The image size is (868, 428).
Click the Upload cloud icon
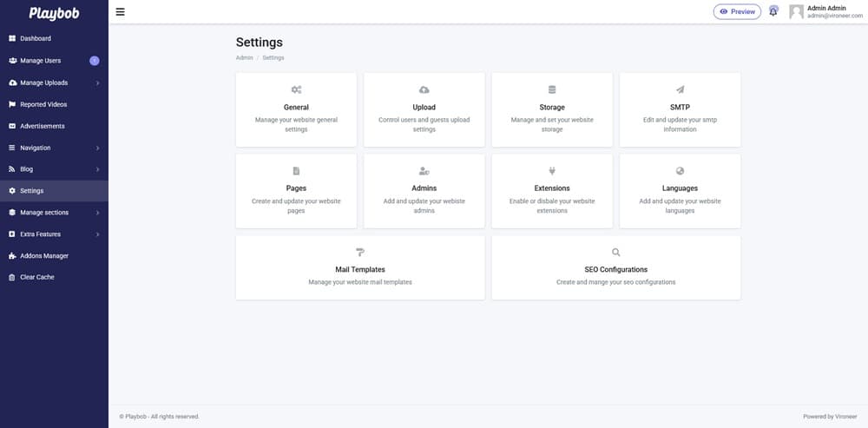(424, 89)
